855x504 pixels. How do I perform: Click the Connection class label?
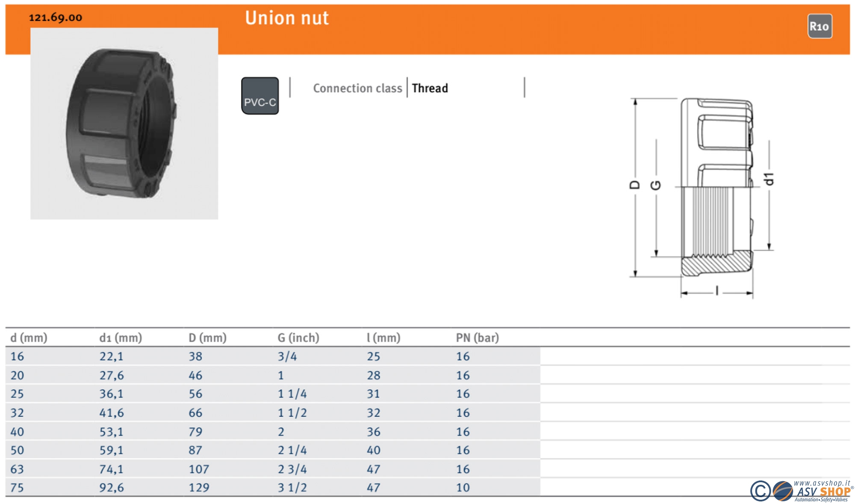click(357, 88)
